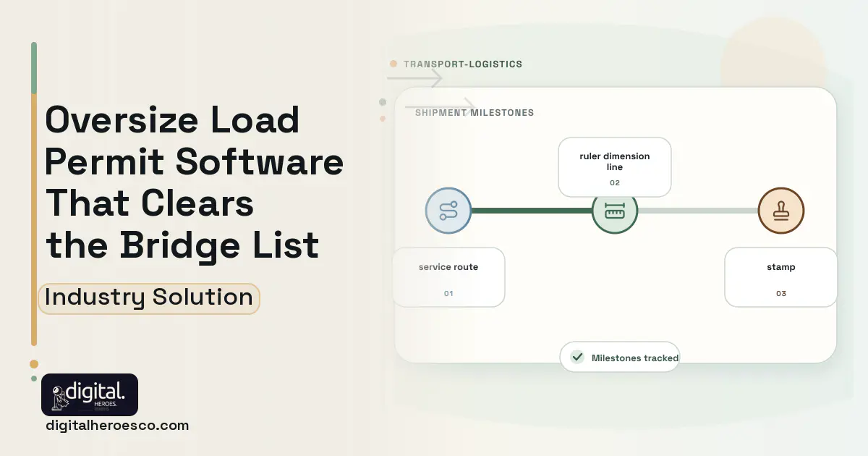Select the ruler dimension milestone icon

[615, 211]
